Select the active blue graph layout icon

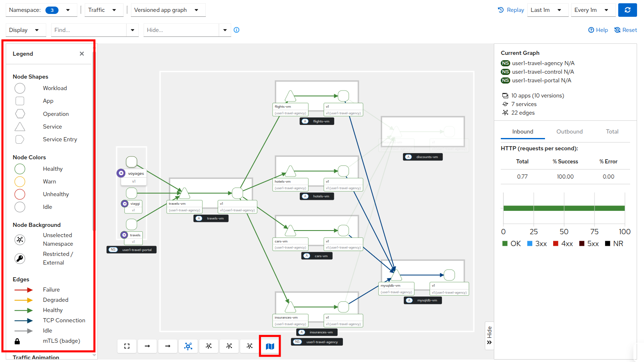tap(188, 346)
